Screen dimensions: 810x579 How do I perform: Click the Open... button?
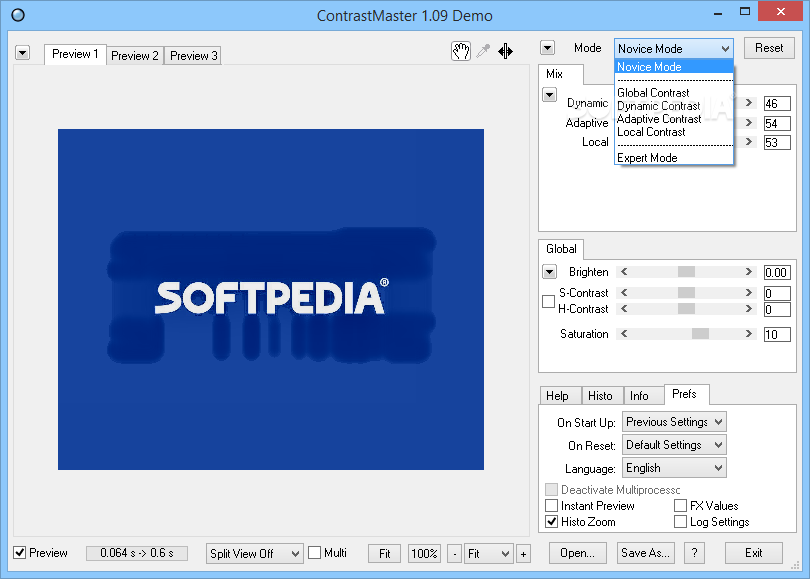point(578,553)
